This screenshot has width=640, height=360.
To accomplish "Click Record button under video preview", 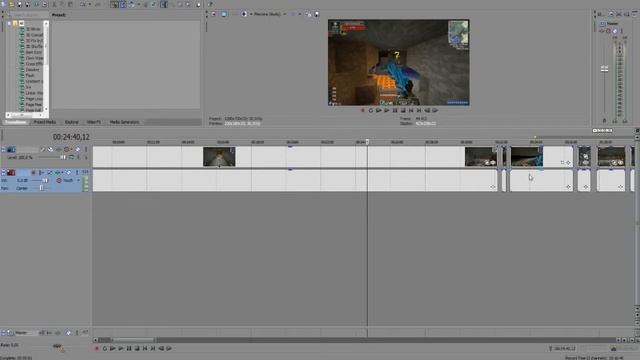I will click(x=362, y=110).
